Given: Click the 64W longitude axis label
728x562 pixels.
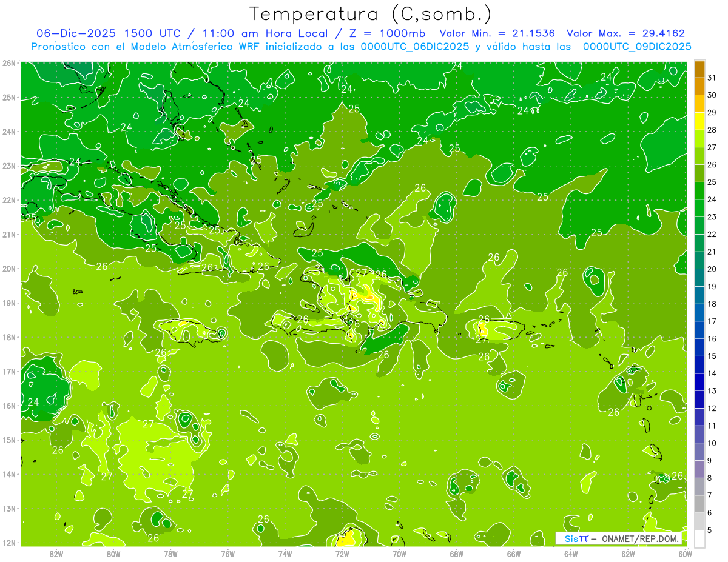Looking at the screenshot, I should point(571,554).
